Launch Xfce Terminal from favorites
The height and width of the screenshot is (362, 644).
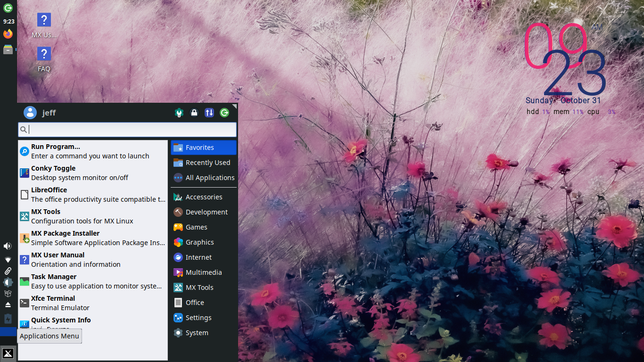(93, 303)
